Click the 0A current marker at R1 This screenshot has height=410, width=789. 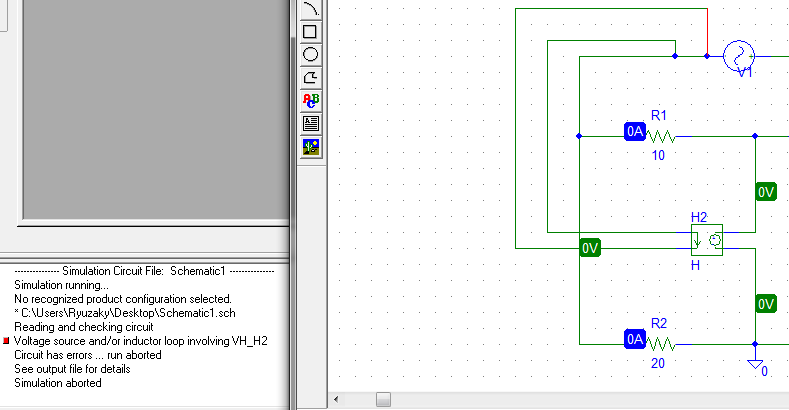tap(634, 132)
